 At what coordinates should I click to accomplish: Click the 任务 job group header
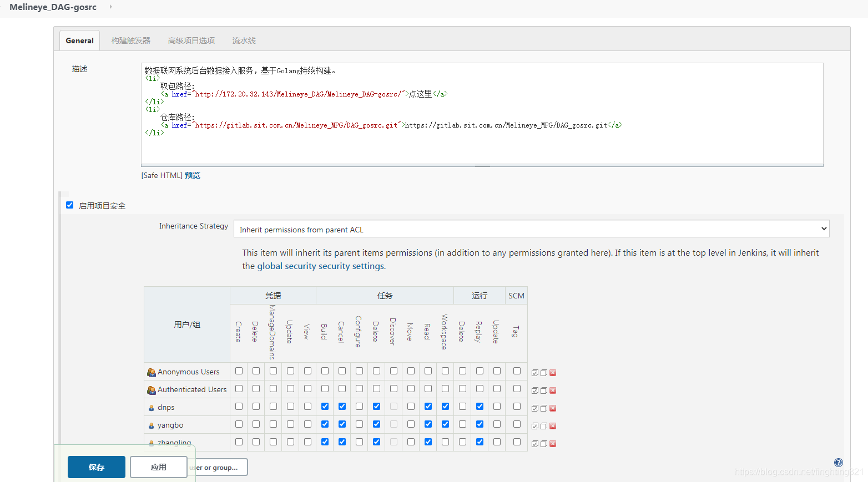coord(385,296)
